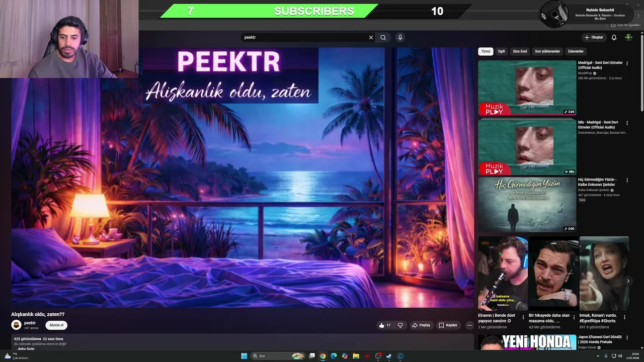The height and width of the screenshot is (362, 644).
Task: Click the main video player
Action: point(243,177)
